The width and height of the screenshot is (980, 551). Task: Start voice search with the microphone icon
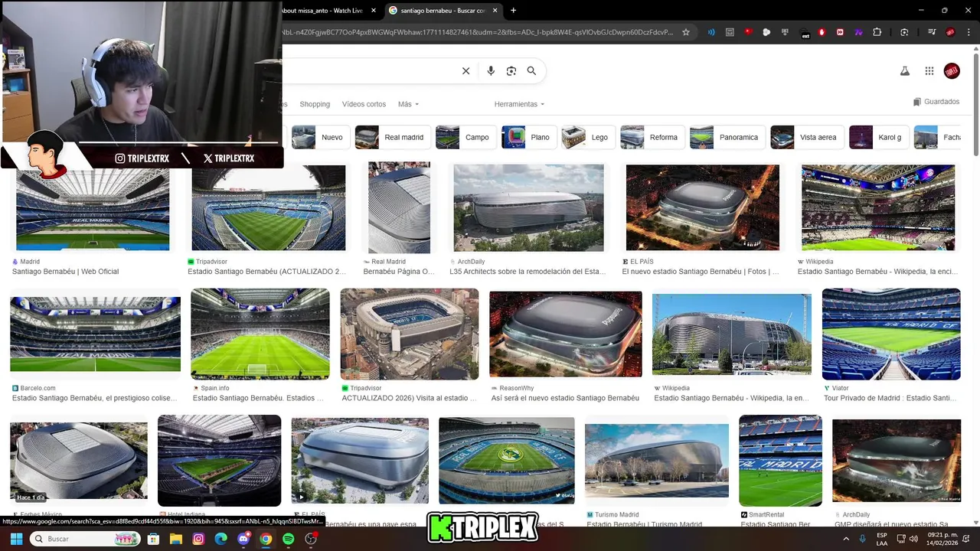click(x=491, y=71)
